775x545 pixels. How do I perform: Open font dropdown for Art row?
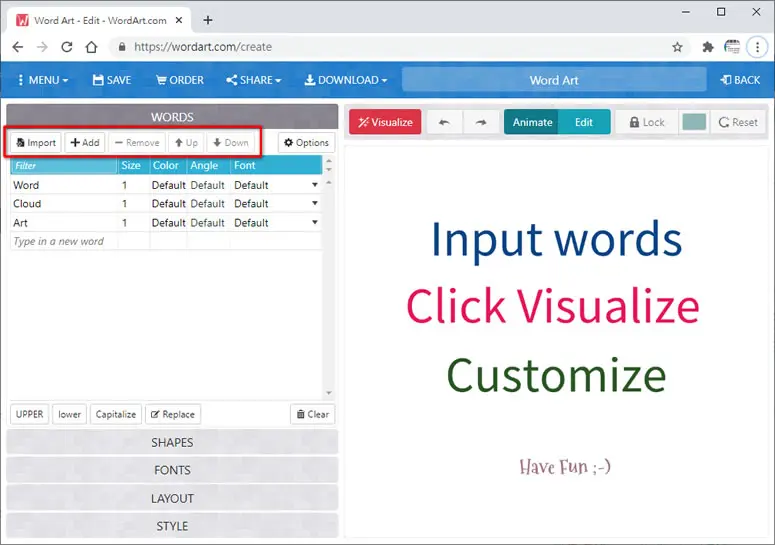[315, 222]
